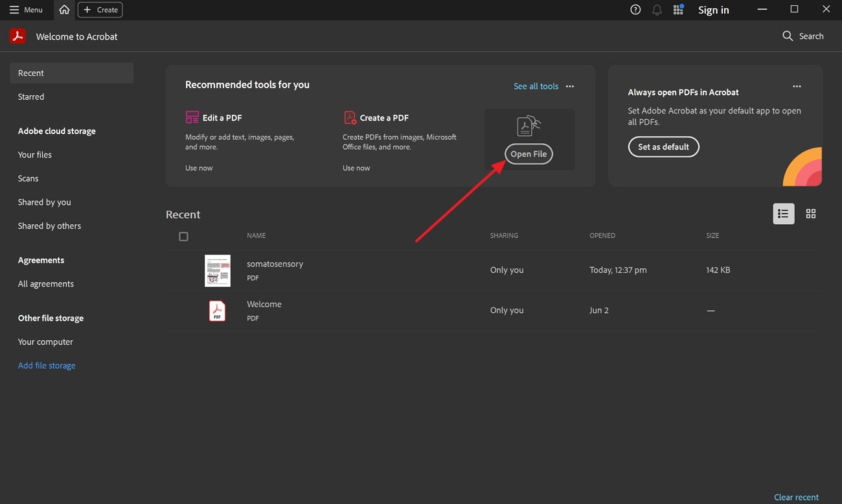Open default-app card more options
842x504 pixels.
coord(797,86)
